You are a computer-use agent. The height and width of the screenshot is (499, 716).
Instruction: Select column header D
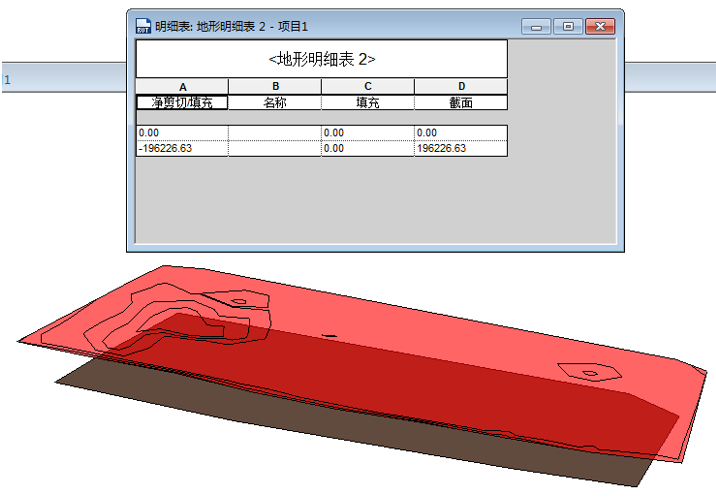point(461,87)
